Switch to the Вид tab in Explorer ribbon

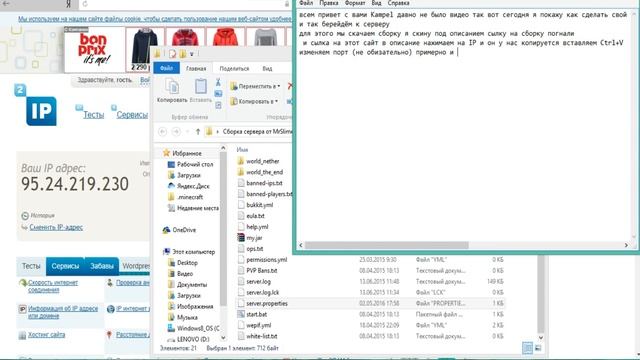[x=267, y=69]
